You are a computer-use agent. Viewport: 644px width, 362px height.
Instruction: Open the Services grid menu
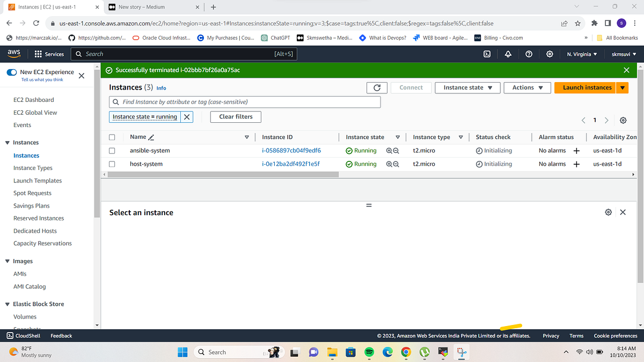click(x=49, y=54)
